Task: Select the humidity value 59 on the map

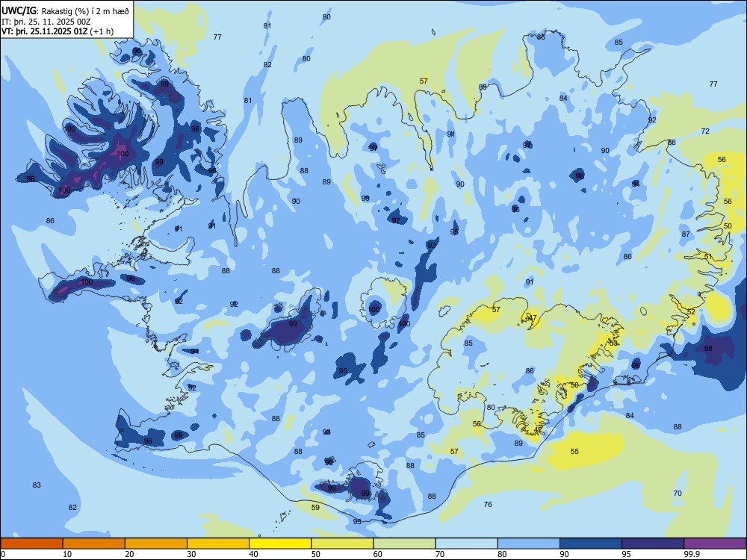Action: click(x=315, y=508)
